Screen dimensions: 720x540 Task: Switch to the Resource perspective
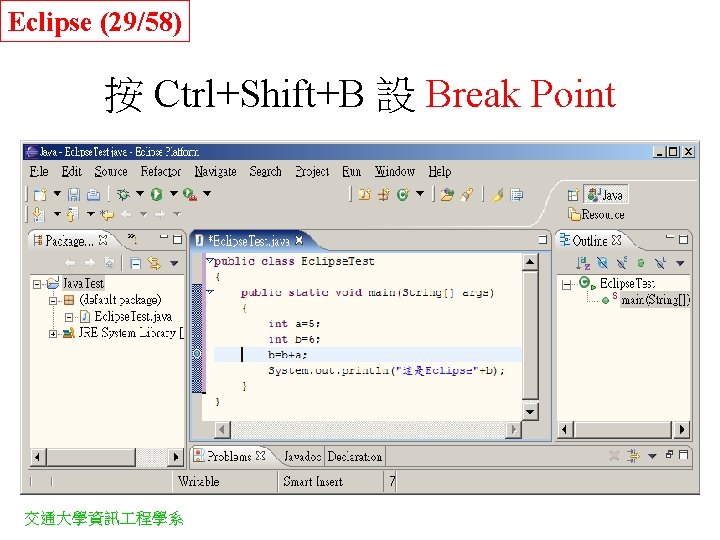596,214
